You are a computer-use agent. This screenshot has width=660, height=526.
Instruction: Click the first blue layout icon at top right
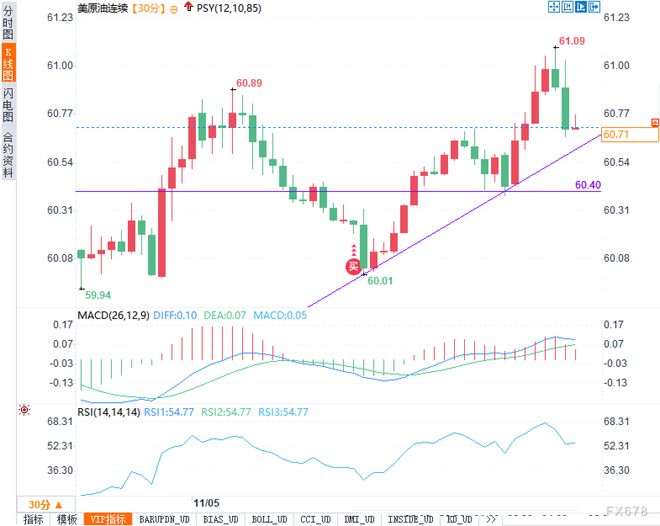553,7
